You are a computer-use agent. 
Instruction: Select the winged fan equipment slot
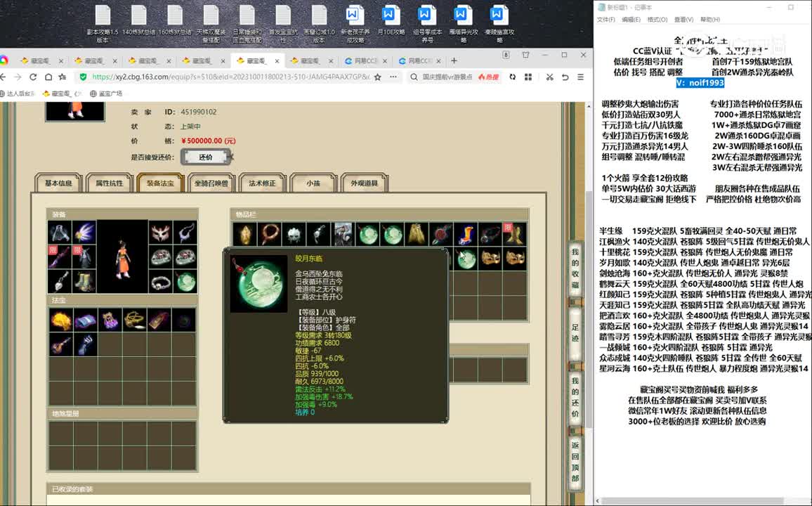(x=84, y=233)
